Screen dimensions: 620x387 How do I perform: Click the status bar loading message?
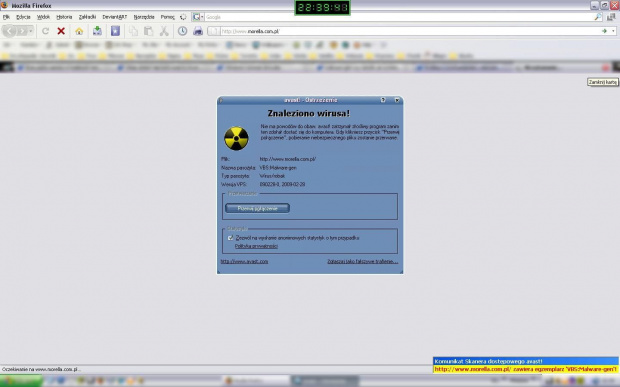click(x=41, y=369)
